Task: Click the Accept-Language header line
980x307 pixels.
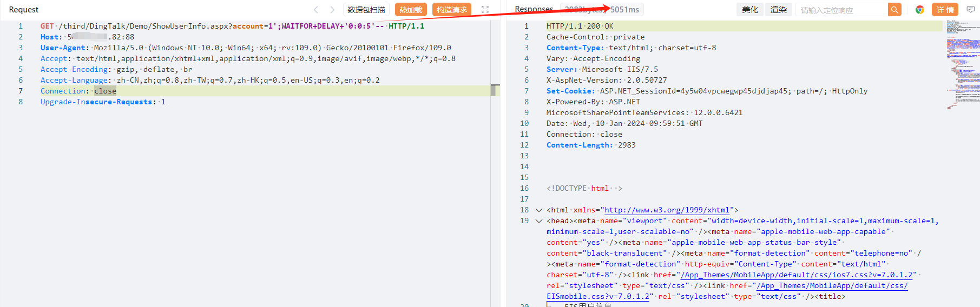Action: click(210, 80)
